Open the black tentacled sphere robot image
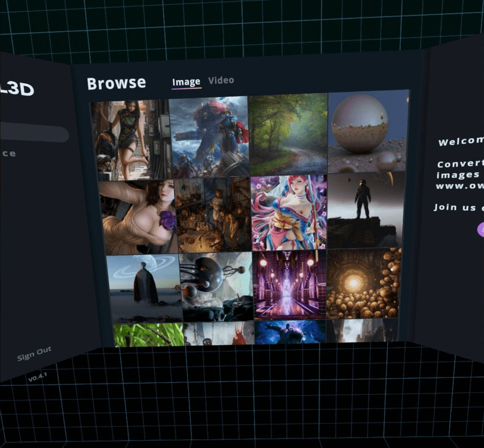The width and height of the screenshot is (484, 448). pyautogui.click(x=216, y=286)
